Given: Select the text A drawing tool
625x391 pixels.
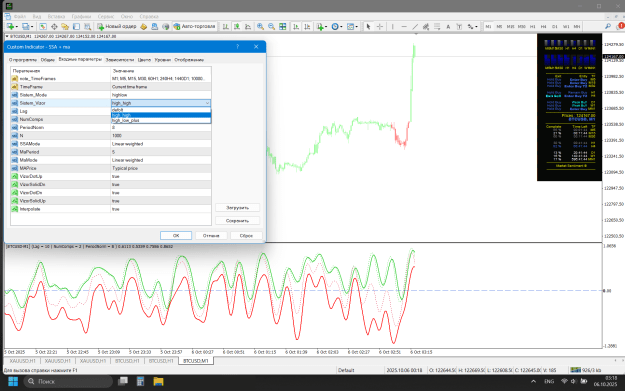Looking at the screenshot, I should (x=448, y=26).
